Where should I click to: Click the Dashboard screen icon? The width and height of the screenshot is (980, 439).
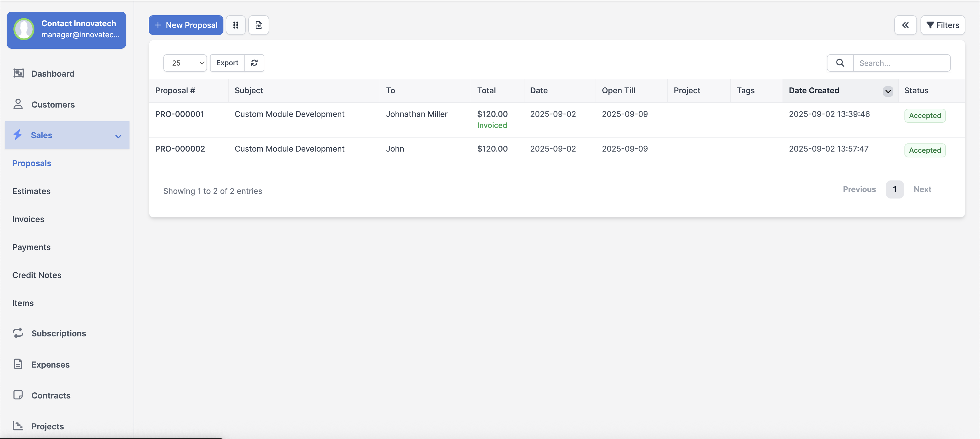click(x=18, y=73)
